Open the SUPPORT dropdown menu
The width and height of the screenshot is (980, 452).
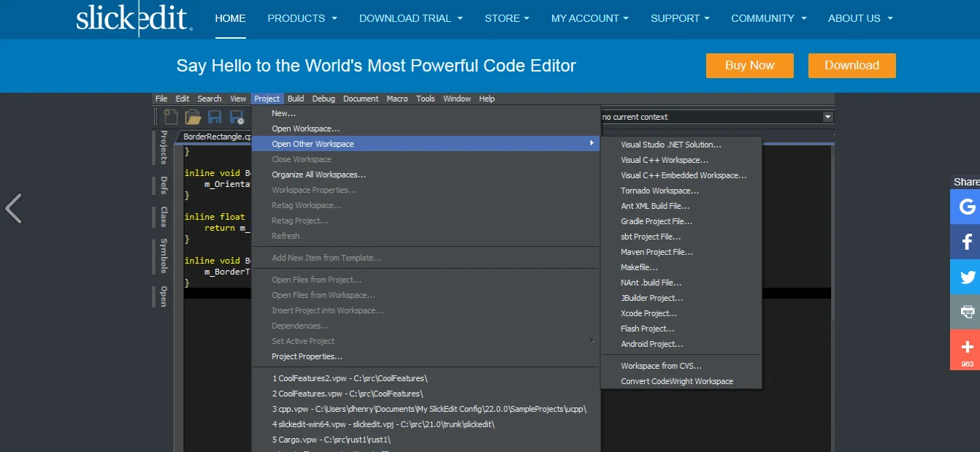click(681, 18)
